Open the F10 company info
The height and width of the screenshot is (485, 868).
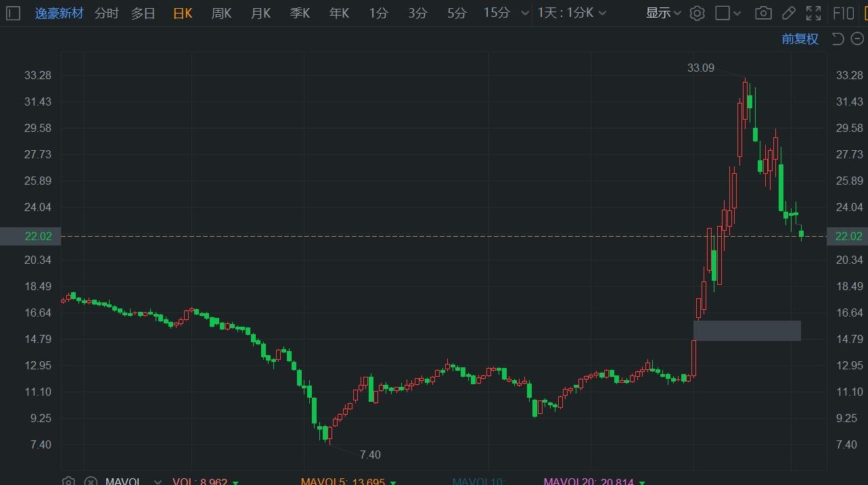coord(843,13)
